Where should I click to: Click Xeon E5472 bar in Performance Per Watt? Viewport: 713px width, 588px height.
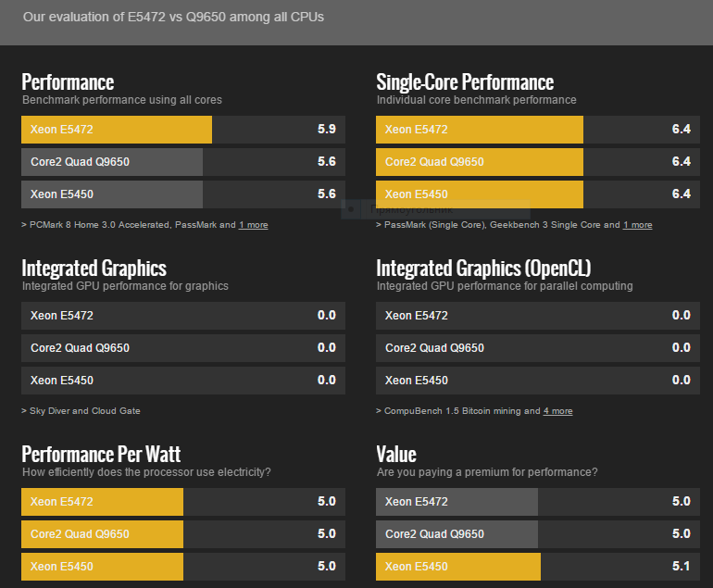[x=183, y=502]
